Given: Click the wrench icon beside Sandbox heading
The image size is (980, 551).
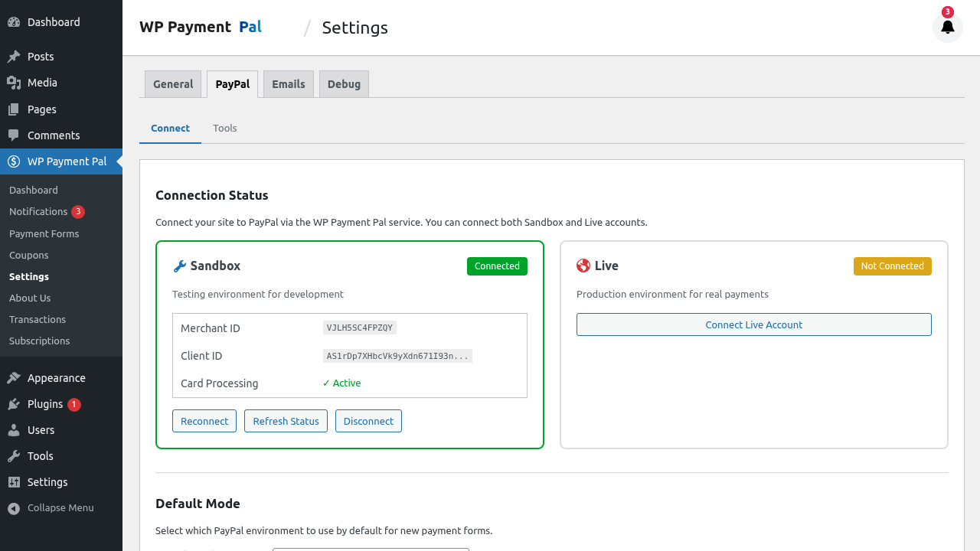Looking at the screenshot, I should coord(179,266).
